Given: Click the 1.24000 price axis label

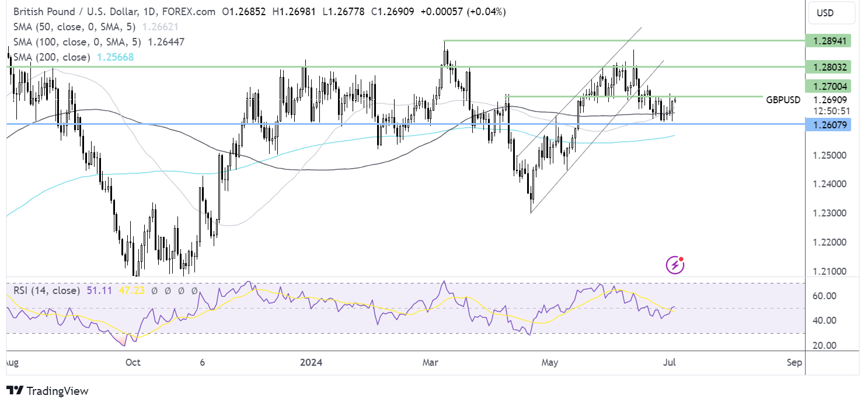Looking at the screenshot, I should (829, 184).
